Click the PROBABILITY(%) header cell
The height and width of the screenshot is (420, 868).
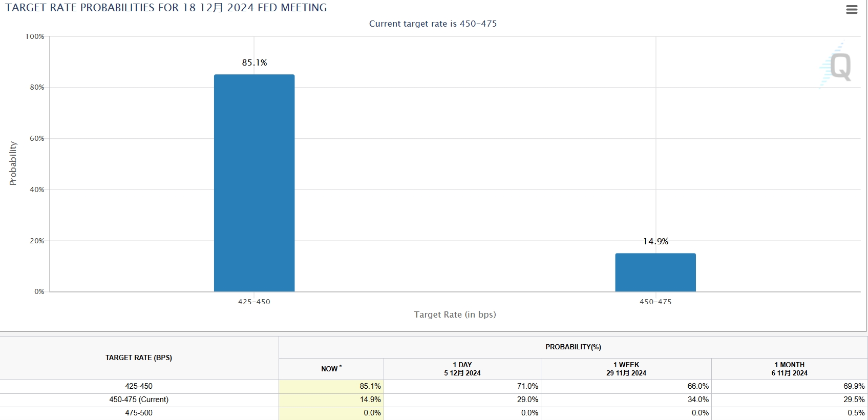pyautogui.click(x=573, y=347)
